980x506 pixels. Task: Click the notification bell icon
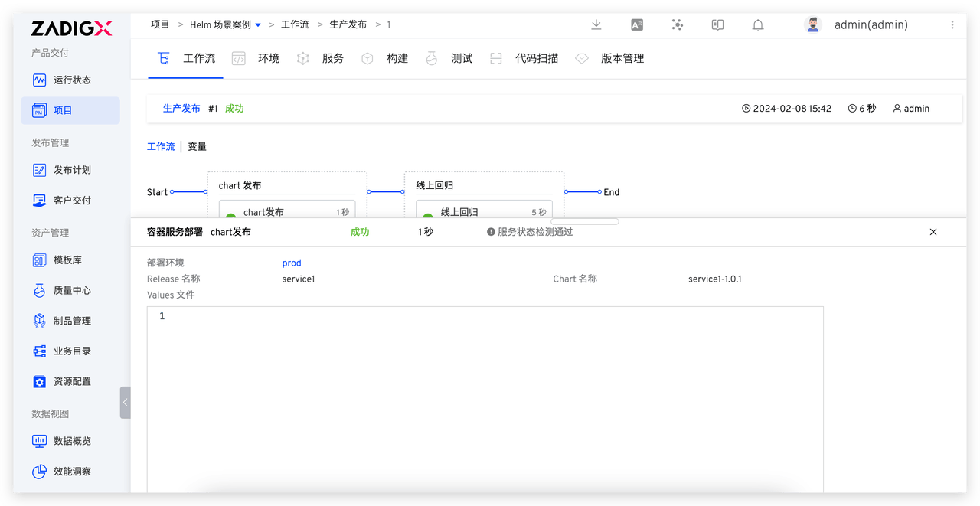point(758,24)
